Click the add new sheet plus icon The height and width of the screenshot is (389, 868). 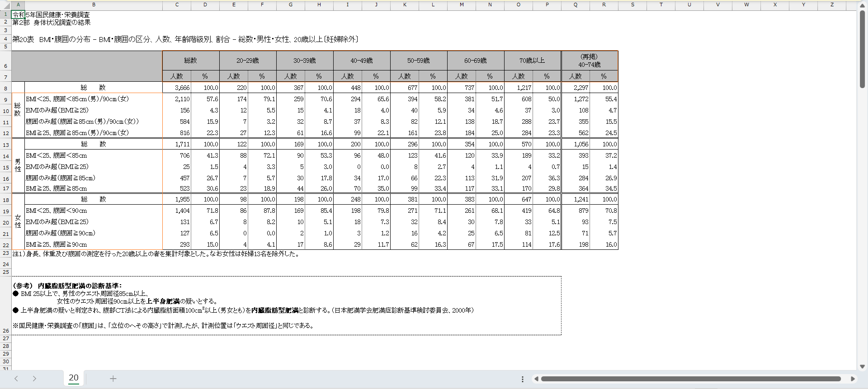click(x=113, y=379)
